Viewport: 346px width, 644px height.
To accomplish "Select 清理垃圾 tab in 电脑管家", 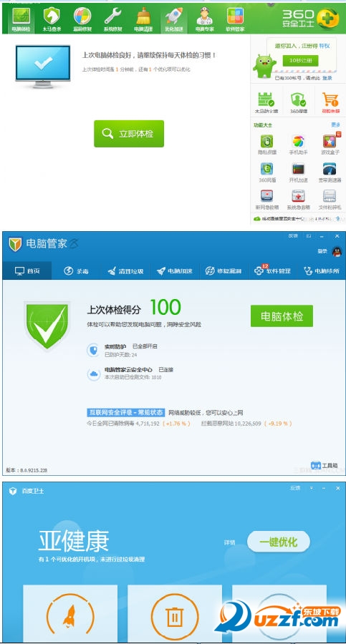I will point(125,271).
